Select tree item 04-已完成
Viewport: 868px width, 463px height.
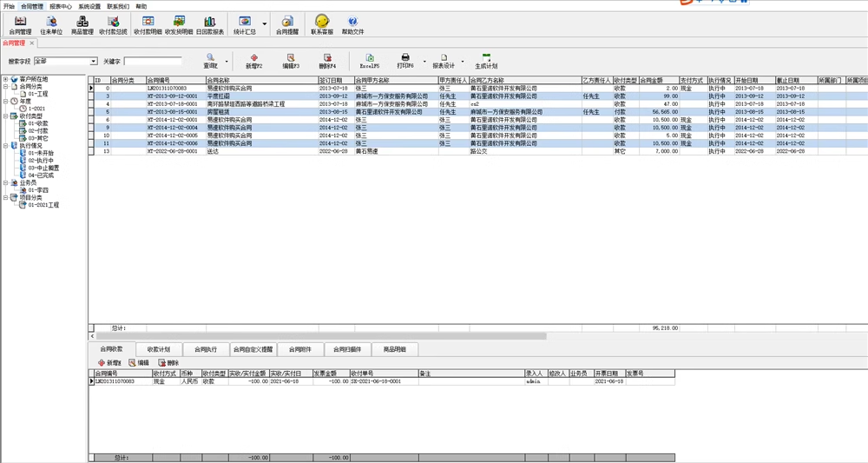point(41,175)
